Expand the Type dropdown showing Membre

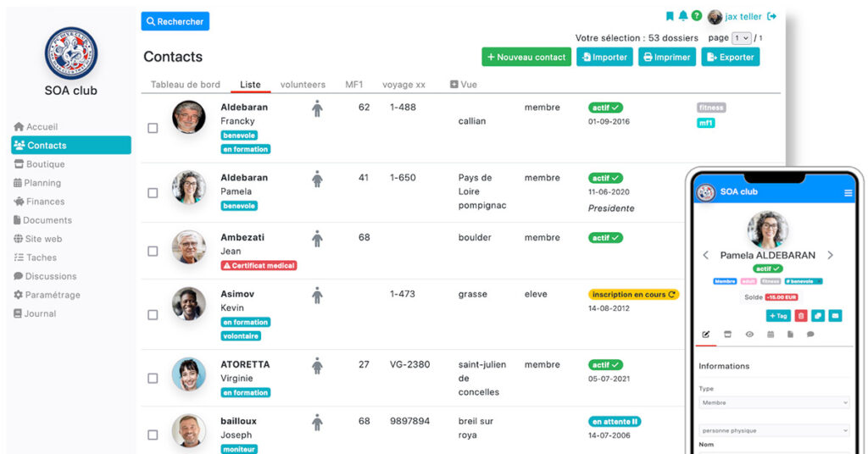773,403
